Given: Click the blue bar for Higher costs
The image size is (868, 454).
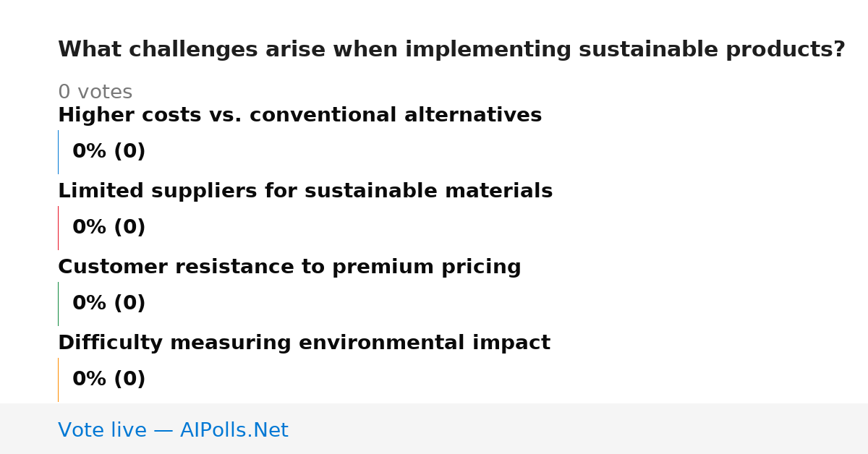Looking at the screenshot, I should pos(58,152).
